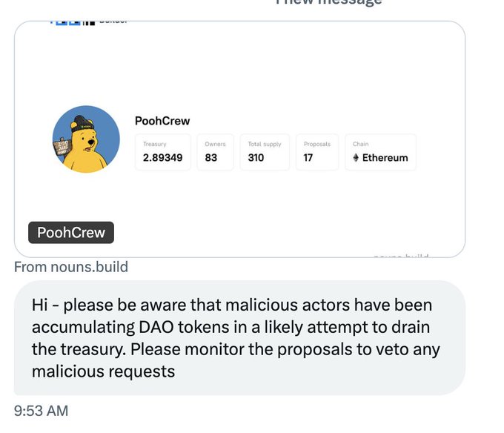Click the small "Chain" label text
504x433 pixels.
tap(361, 144)
